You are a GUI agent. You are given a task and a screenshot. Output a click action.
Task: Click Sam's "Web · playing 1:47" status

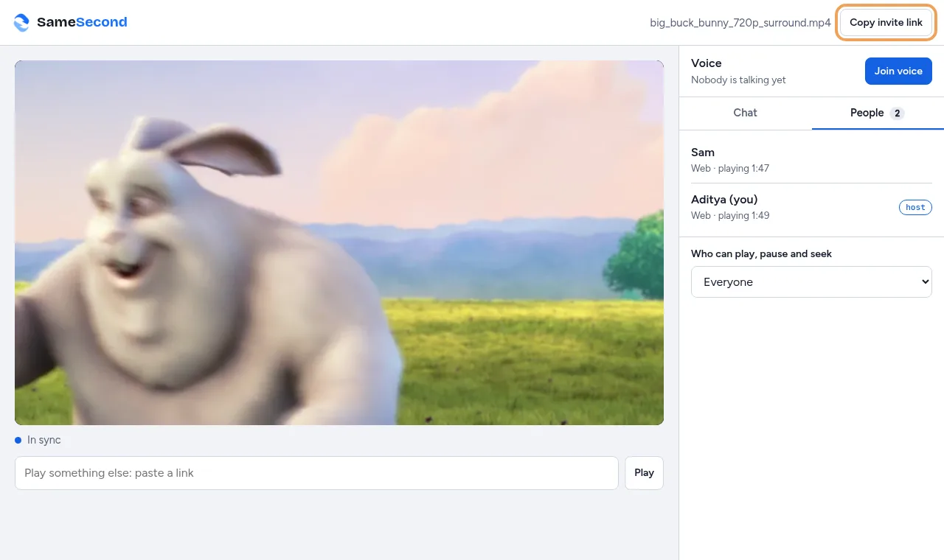point(730,168)
